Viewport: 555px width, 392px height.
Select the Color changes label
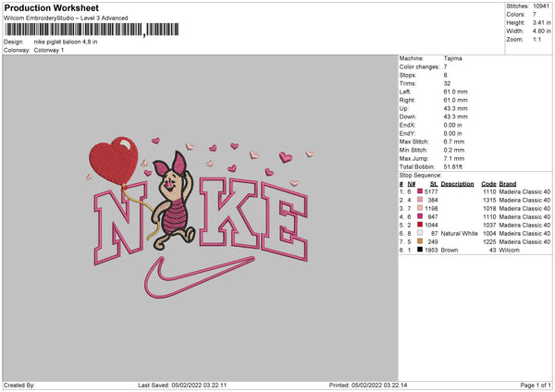[419, 67]
